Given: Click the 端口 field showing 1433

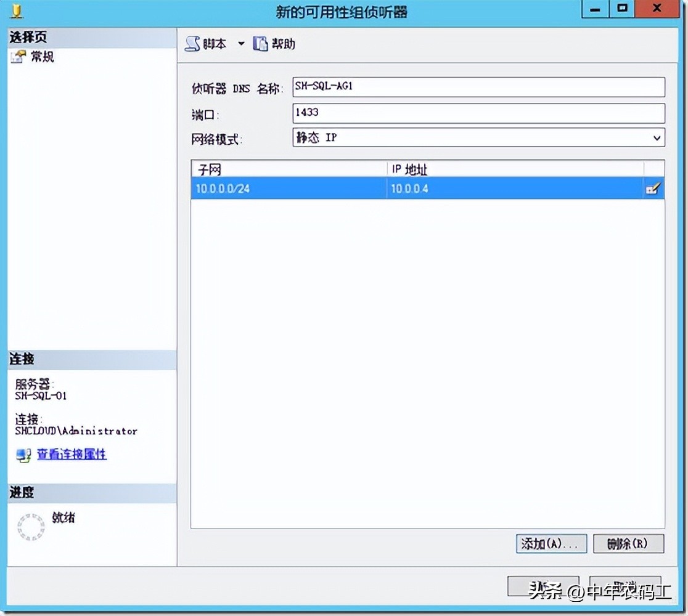Looking at the screenshot, I should tap(478, 113).
